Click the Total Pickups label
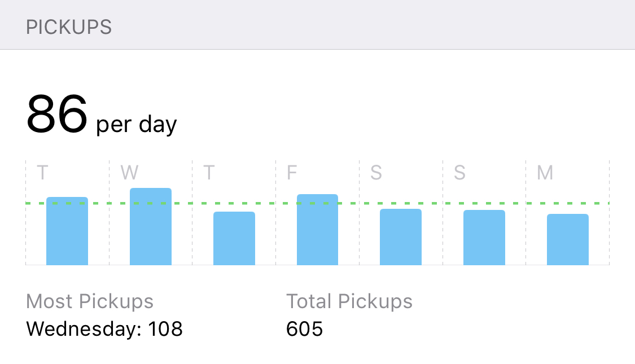 pyautogui.click(x=349, y=301)
